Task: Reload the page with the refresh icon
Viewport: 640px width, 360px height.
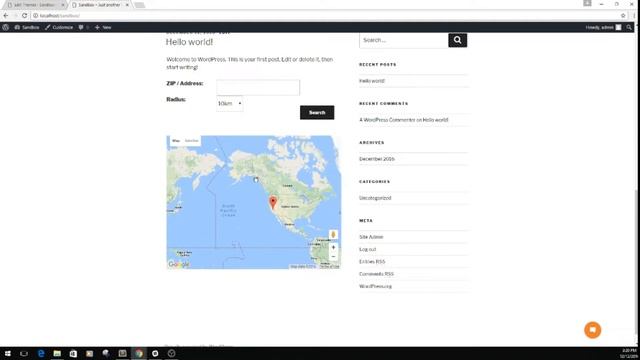Action: coord(24,16)
